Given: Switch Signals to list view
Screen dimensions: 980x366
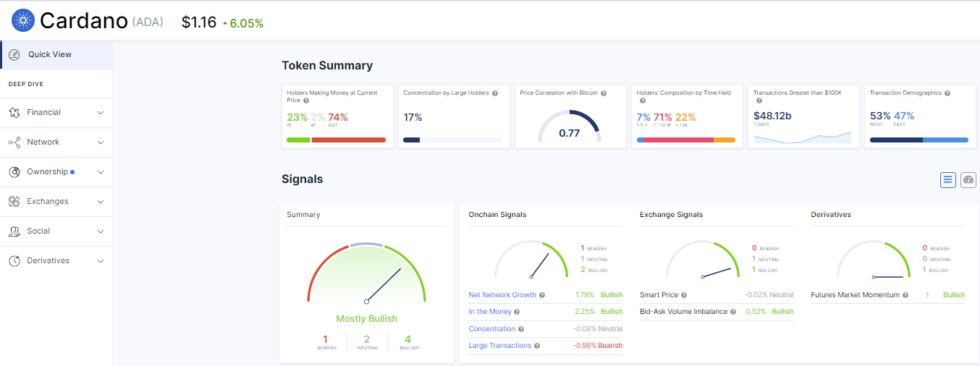Looking at the screenshot, I should coord(948,180).
